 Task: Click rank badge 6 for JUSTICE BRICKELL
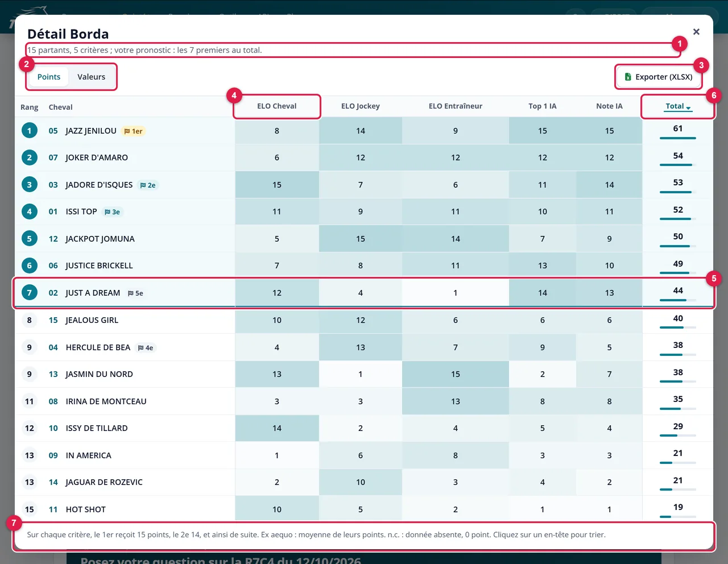click(x=30, y=266)
